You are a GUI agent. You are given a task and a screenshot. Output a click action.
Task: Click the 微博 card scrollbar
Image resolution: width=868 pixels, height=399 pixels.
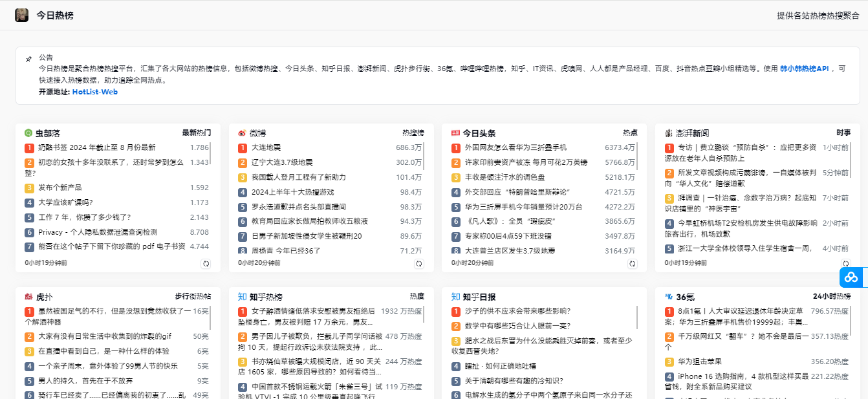[x=425, y=155]
